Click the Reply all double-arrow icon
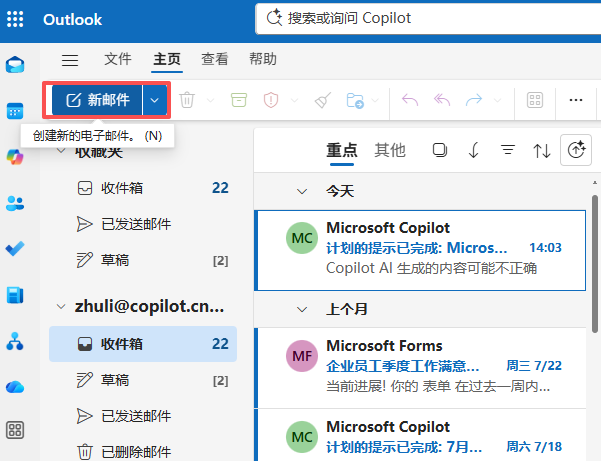This screenshot has height=461, width=601. click(442, 100)
